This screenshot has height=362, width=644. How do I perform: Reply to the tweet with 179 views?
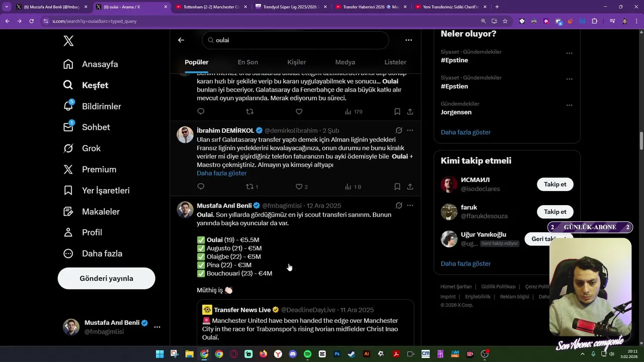click(x=201, y=112)
